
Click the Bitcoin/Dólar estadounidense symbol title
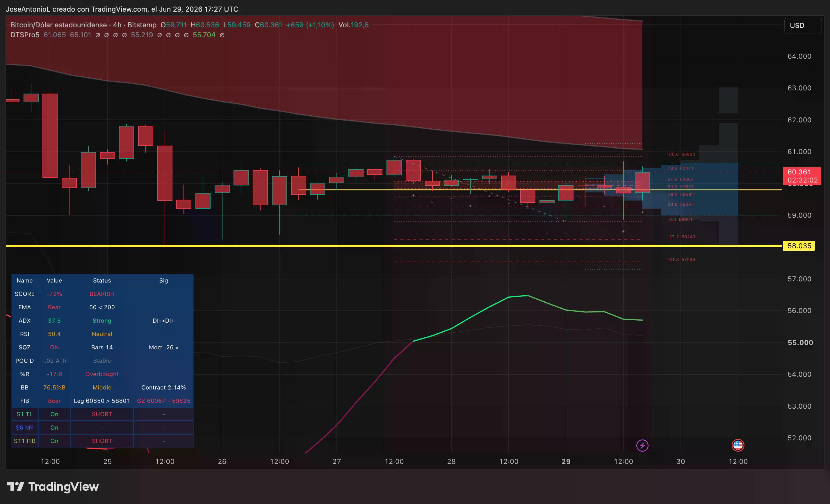(59, 25)
